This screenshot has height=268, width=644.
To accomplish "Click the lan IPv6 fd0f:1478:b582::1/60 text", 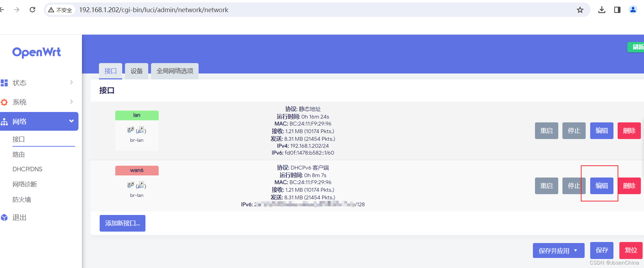I will [x=303, y=153].
